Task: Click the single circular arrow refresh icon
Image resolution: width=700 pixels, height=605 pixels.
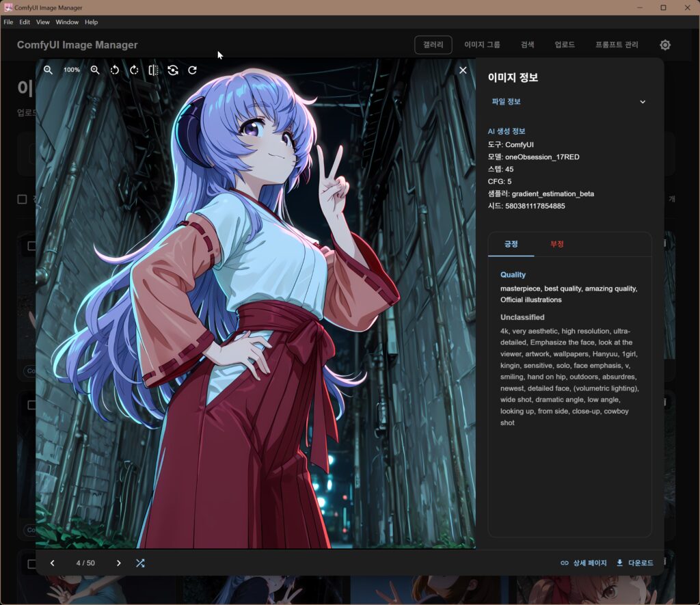Action: pos(193,70)
